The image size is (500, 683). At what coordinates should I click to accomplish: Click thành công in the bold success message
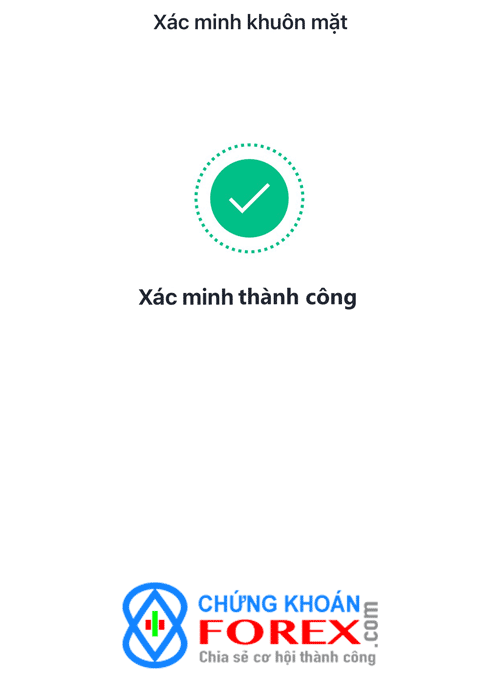click(x=297, y=297)
